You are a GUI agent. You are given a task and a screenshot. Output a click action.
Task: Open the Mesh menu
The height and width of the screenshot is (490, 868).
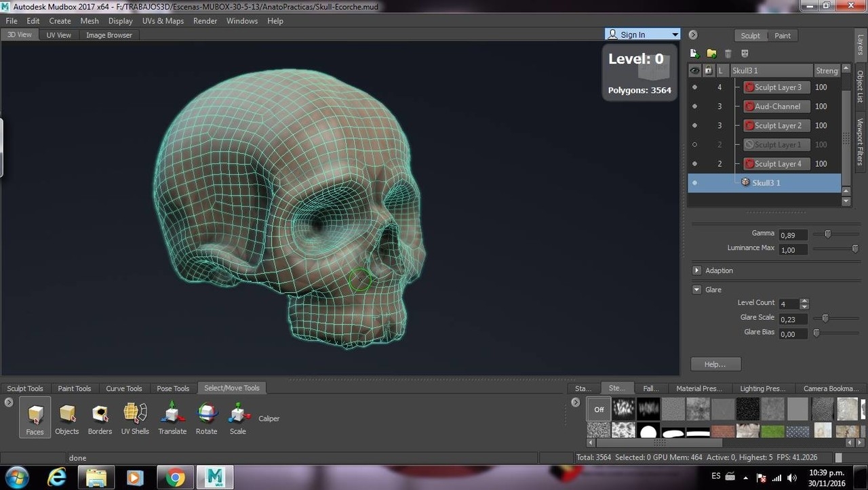point(90,21)
